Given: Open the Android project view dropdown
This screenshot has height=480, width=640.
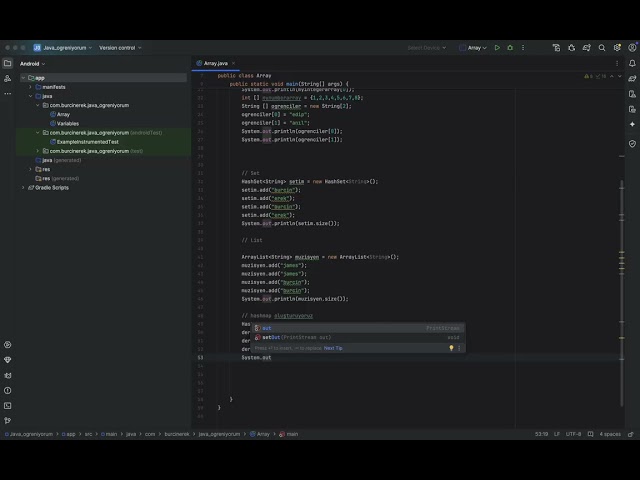Looking at the screenshot, I should tap(33, 64).
